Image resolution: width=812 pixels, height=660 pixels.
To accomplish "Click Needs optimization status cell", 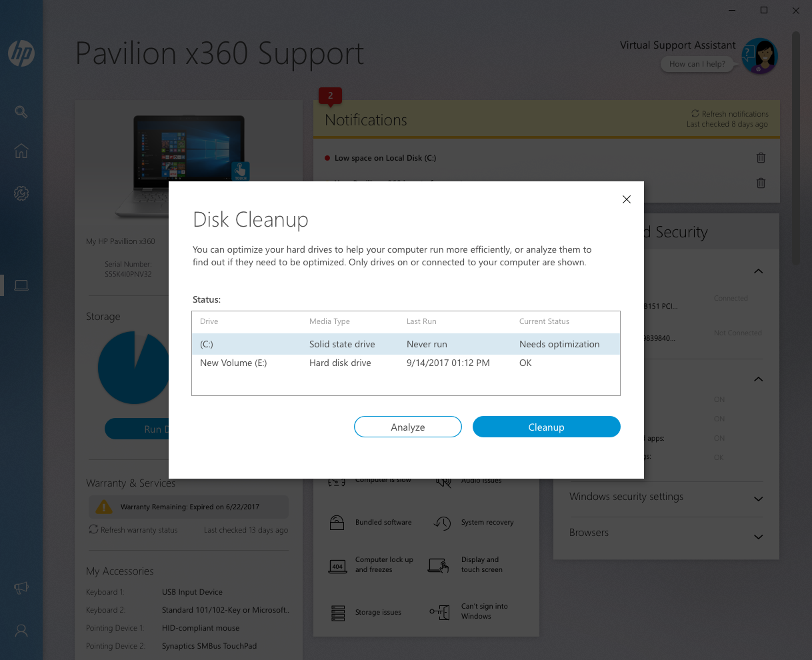I will tap(559, 344).
